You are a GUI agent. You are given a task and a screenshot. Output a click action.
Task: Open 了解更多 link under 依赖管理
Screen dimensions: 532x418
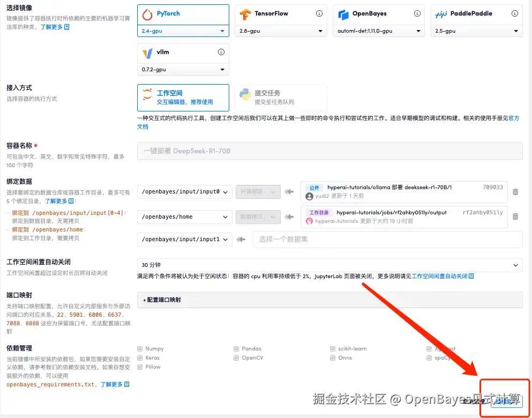[x=115, y=384]
